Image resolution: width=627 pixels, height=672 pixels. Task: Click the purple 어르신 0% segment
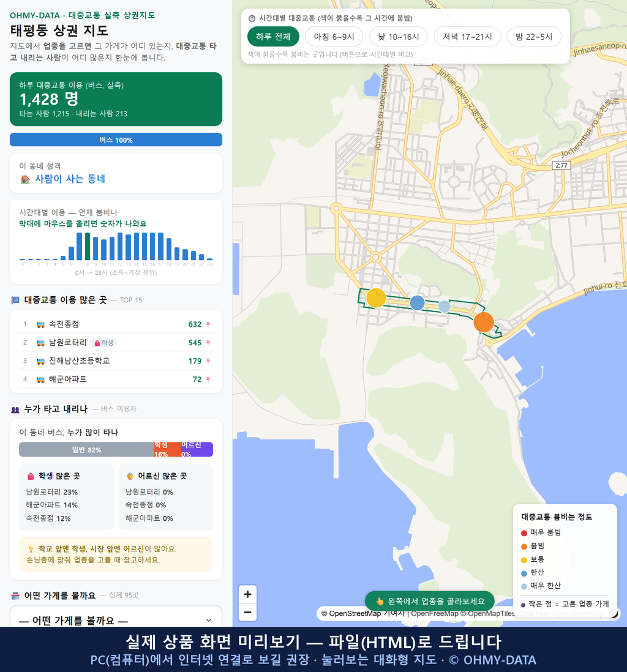(x=197, y=450)
